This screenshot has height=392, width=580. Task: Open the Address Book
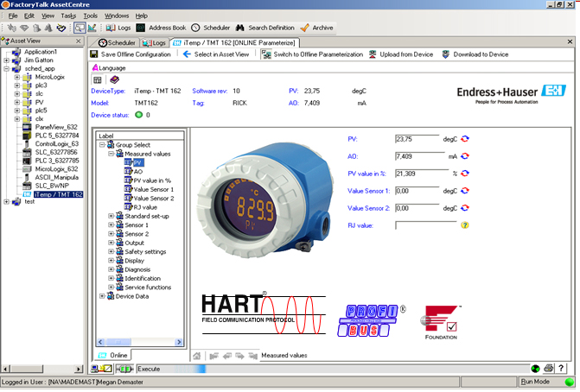click(x=161, y=28)
